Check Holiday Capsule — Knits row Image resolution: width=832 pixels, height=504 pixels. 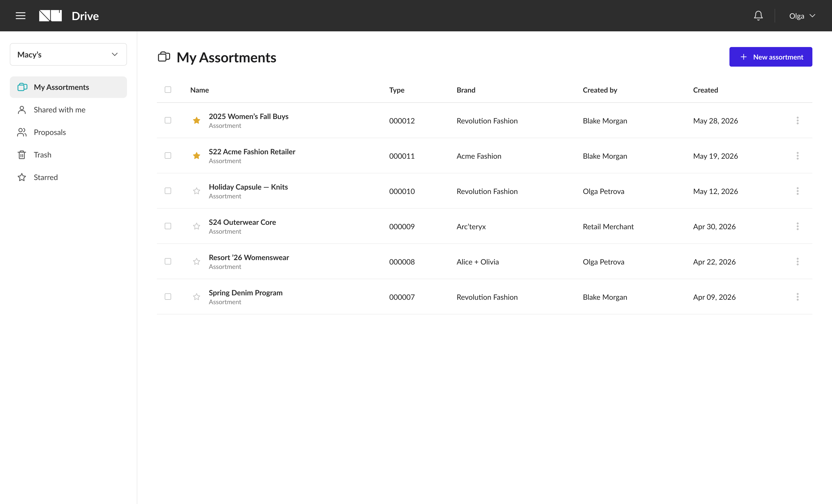tap(168, 191)
